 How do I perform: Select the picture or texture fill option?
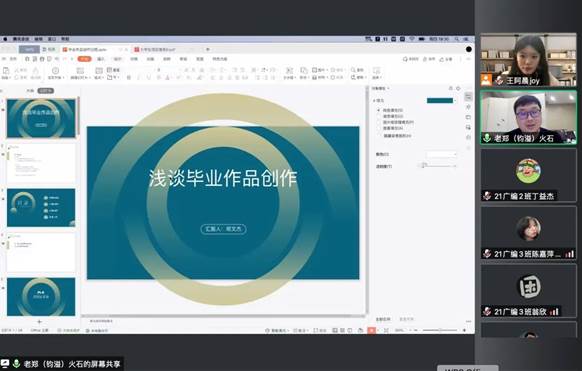coord(396,122)
